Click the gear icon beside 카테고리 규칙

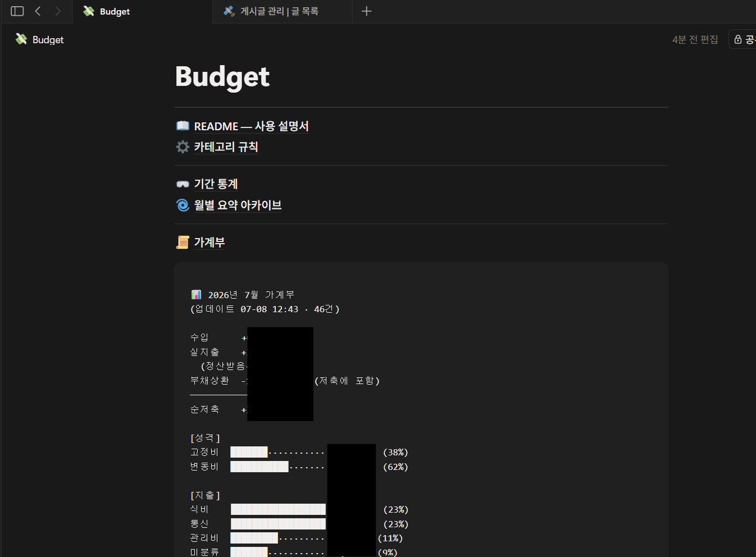pyautogui.click(x=183, y=147)
